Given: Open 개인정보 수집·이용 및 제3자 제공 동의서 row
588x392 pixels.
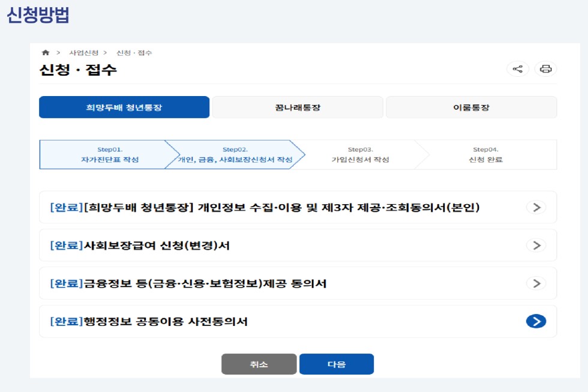Looking at the screenshot, I should point(298,208).
